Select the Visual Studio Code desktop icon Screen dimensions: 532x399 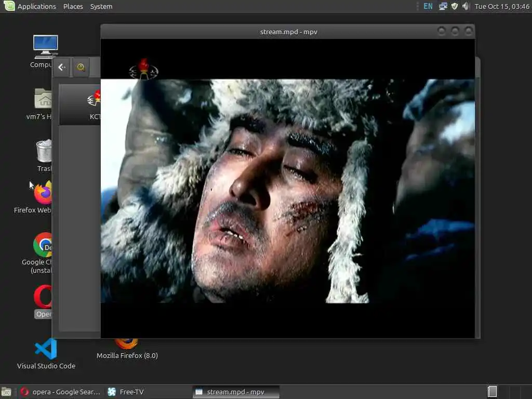click(x=46, y=354)
